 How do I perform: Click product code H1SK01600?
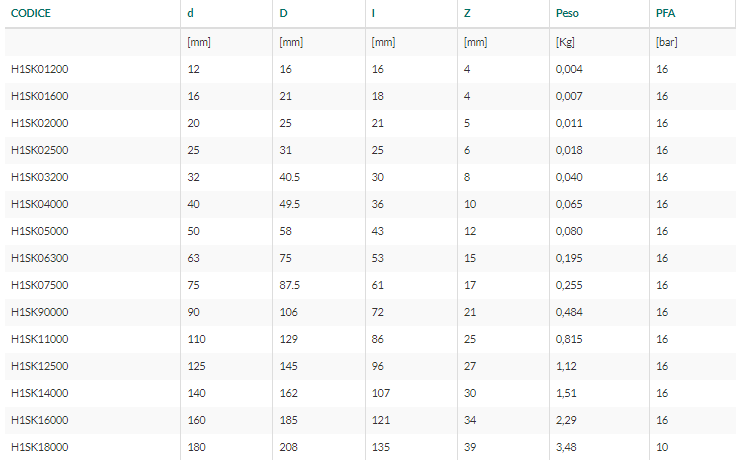point(40,96)
